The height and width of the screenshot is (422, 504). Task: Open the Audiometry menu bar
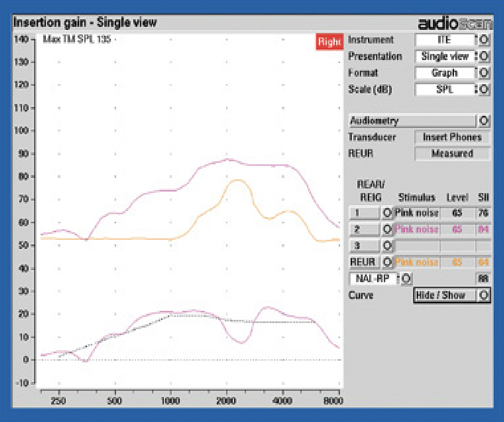click(x=412, y=121)
